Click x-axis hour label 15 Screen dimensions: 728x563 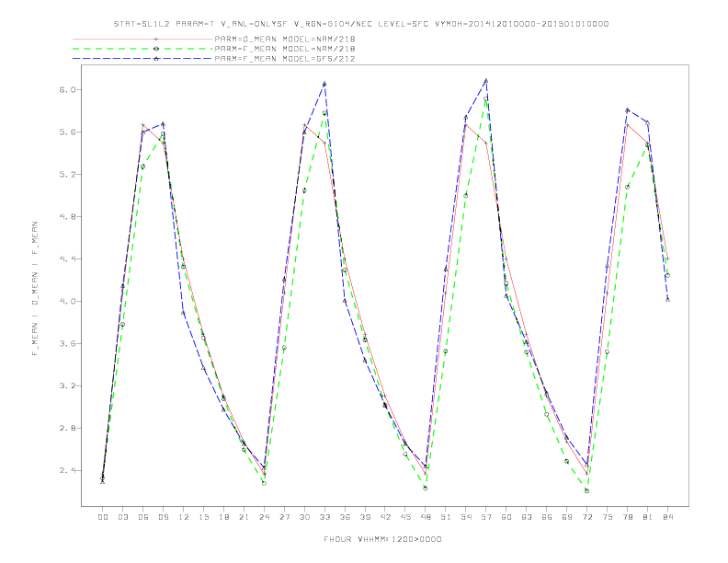(x=203, y=517)
